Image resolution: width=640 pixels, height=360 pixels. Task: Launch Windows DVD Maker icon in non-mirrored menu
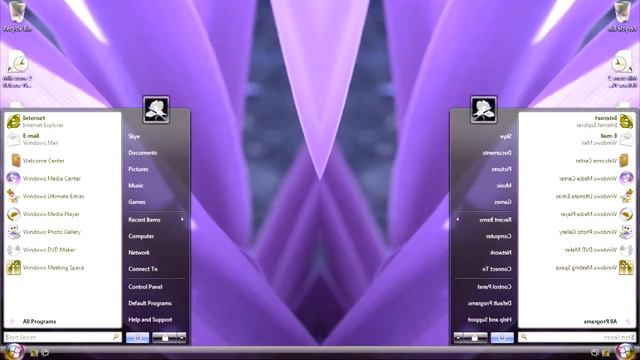pyautogui.click(x=13, y=250)
